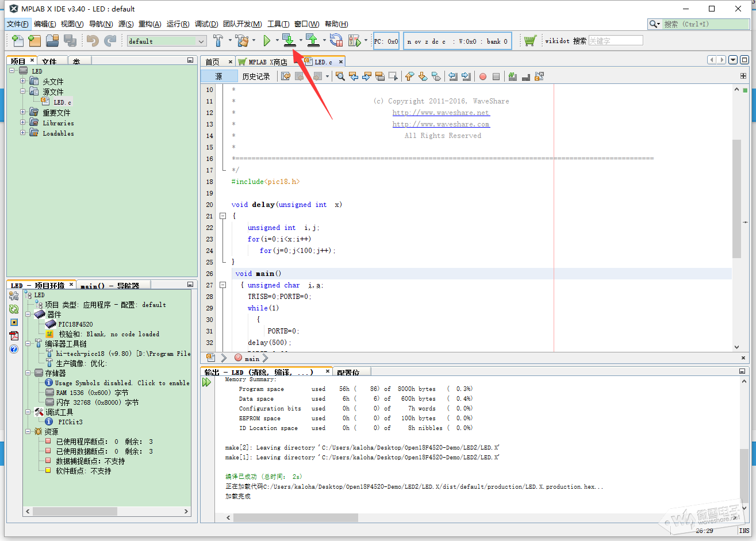Expand the Loadables folder node

(x=23, y=133)
